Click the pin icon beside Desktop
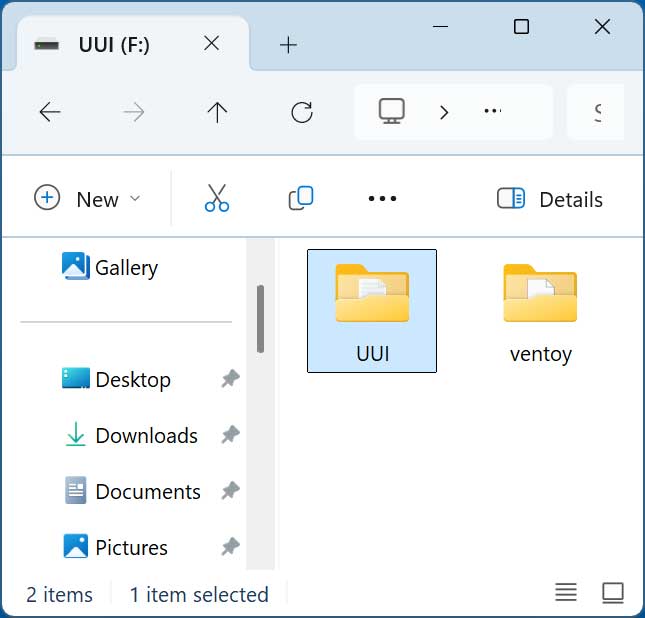 [230, 379]
